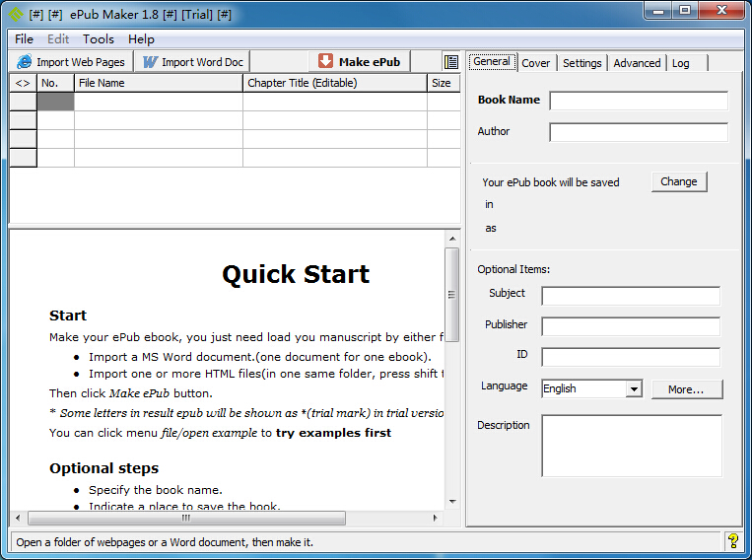Click the Quick Start scroll up arrow
This screenshot has height=560, width=752.
click(x=452, y=239)
